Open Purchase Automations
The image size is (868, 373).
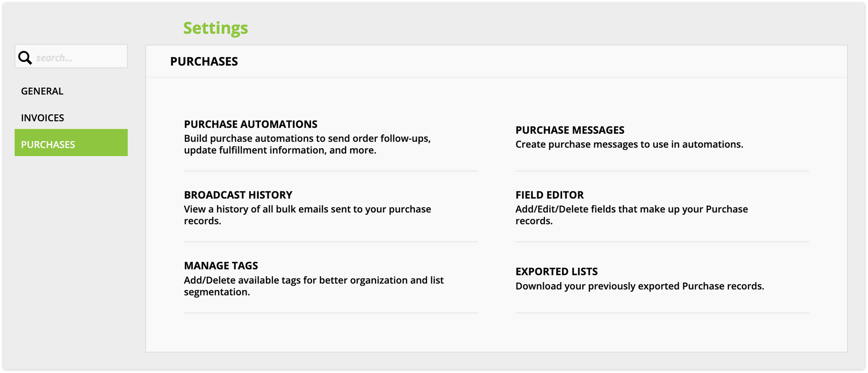(x=250, y=124)
